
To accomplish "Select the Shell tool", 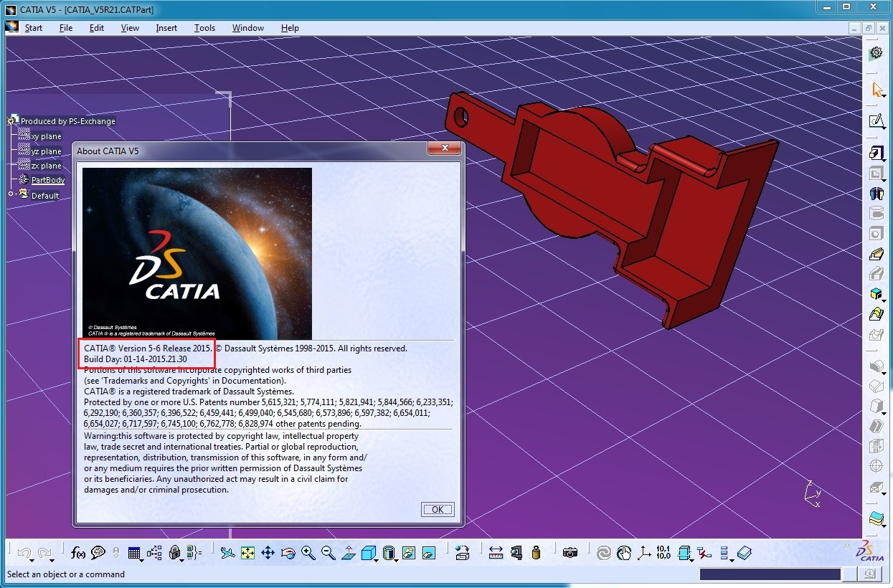I will click(x=876, y=427).
